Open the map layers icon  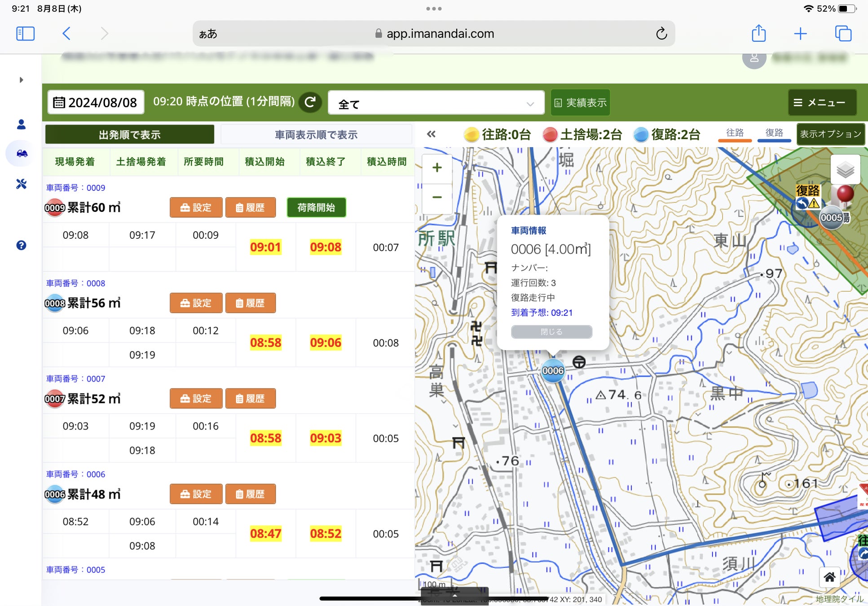point(845,170)
